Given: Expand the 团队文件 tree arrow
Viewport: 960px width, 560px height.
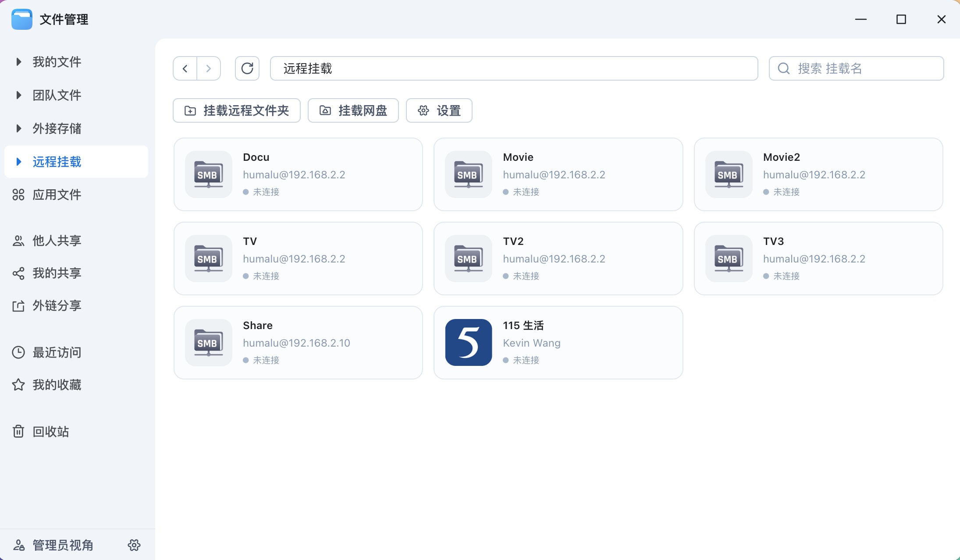Looking at the screenshot, I should click(x=18, y=95).
